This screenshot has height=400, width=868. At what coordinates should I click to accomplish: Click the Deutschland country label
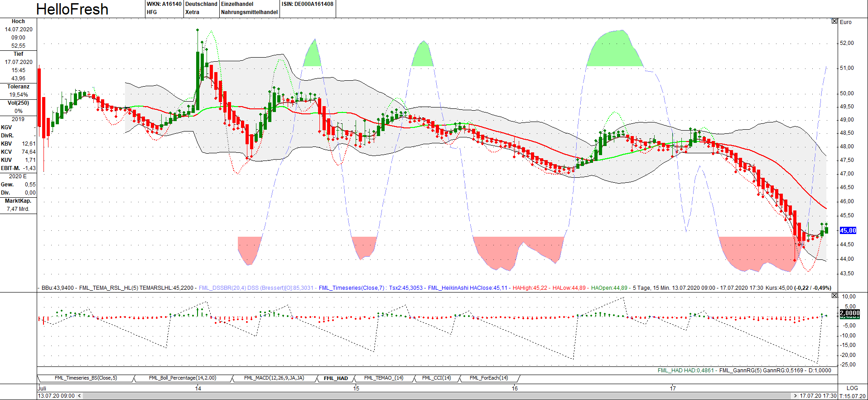click(x=201, y=4)
